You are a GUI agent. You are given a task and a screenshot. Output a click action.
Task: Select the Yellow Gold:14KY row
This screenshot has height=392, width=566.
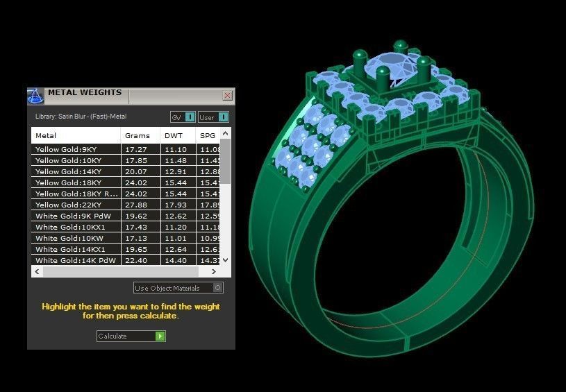[126, 171]
